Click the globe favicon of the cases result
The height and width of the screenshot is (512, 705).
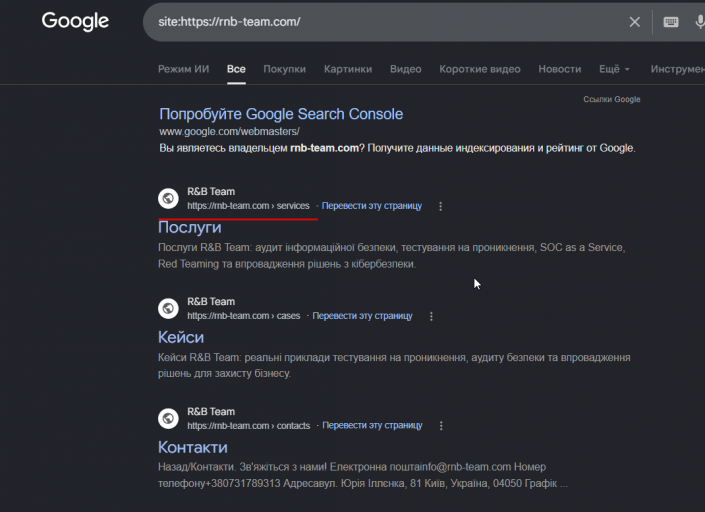coord(169,308)
